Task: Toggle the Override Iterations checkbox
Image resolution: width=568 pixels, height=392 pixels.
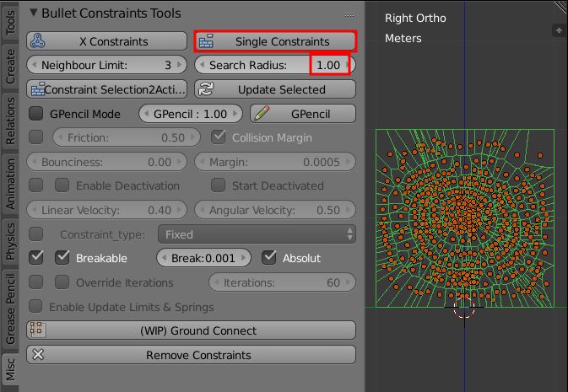Action: [62, 282]
